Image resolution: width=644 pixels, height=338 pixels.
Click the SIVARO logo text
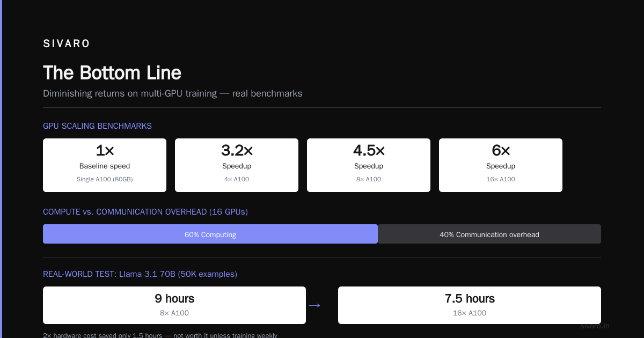[x=67, y=44]
